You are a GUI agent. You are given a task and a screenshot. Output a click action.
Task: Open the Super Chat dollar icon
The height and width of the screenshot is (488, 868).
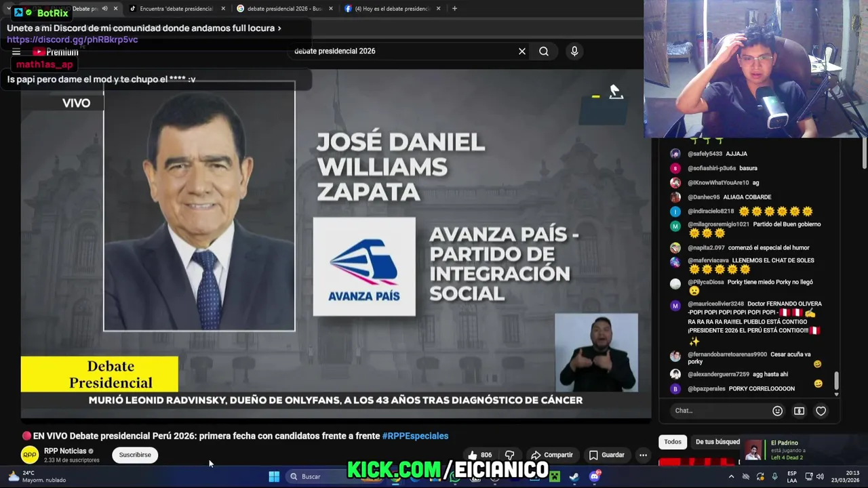point(800,411)
